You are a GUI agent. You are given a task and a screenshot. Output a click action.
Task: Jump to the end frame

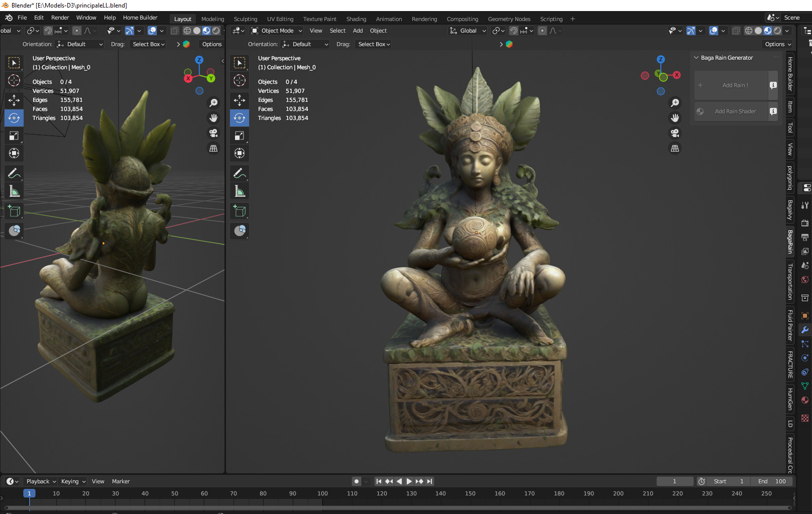(429, 481)
